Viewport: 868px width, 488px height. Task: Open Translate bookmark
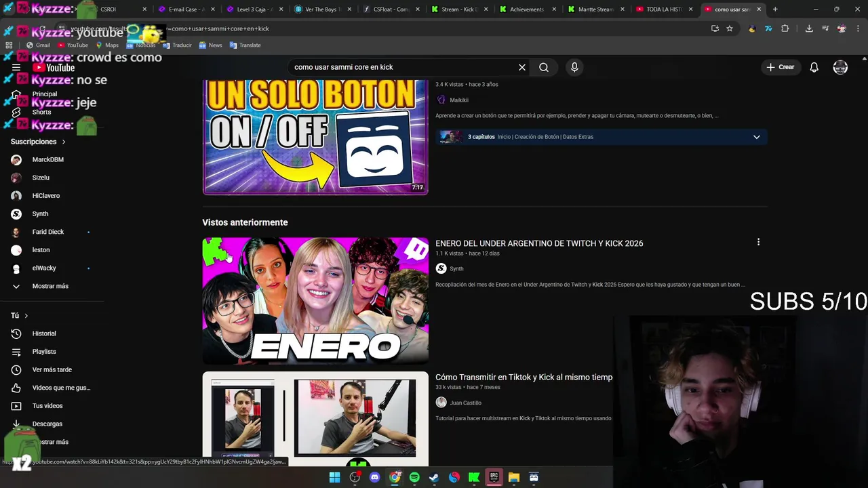point(245,45)
